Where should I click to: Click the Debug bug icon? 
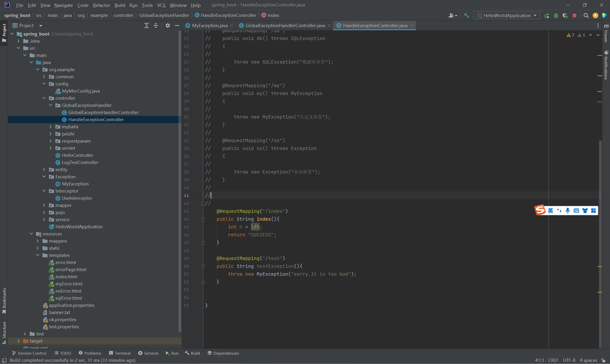tap(556, 15)
